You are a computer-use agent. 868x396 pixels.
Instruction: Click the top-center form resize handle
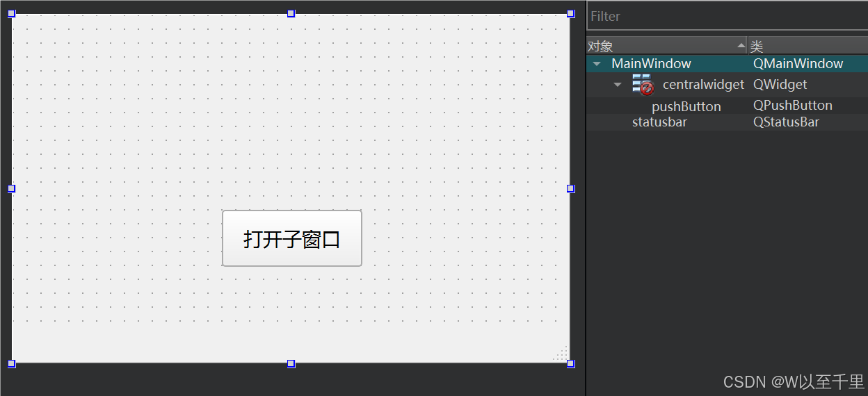coord(291,13)
